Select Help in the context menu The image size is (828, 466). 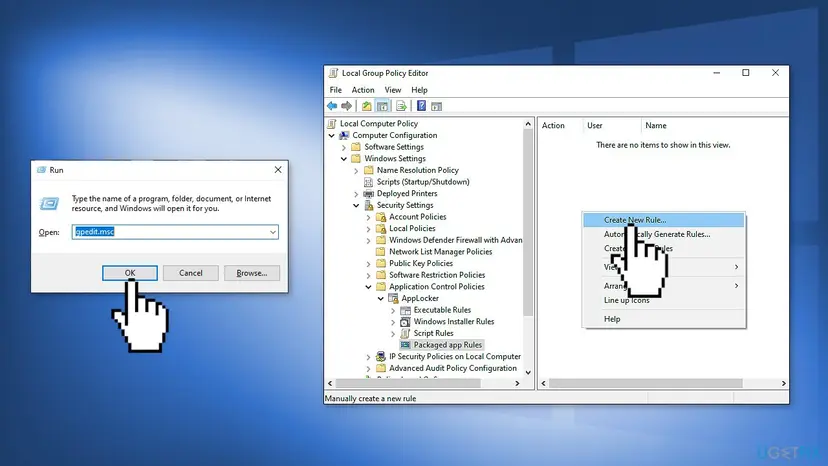click(x=664, y=319)
